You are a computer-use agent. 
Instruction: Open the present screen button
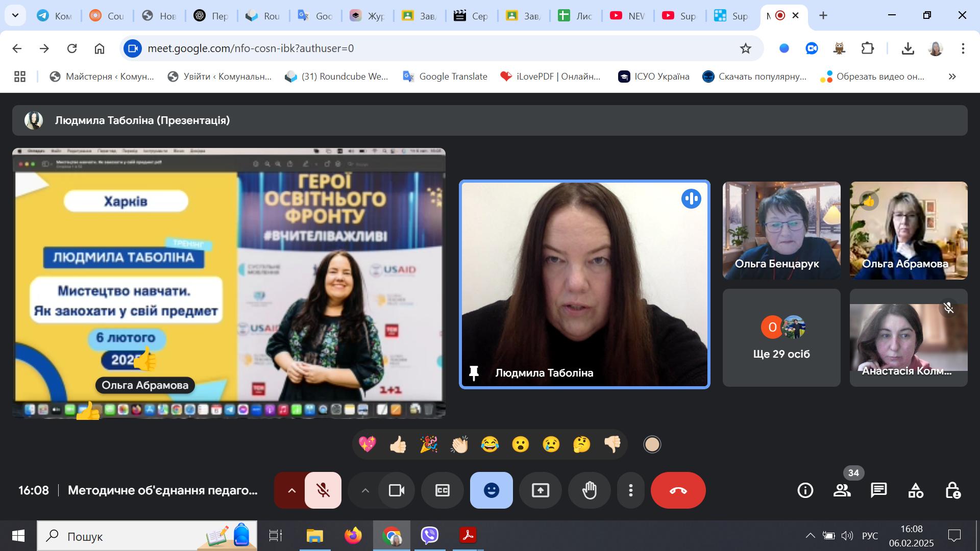point(540,490)
